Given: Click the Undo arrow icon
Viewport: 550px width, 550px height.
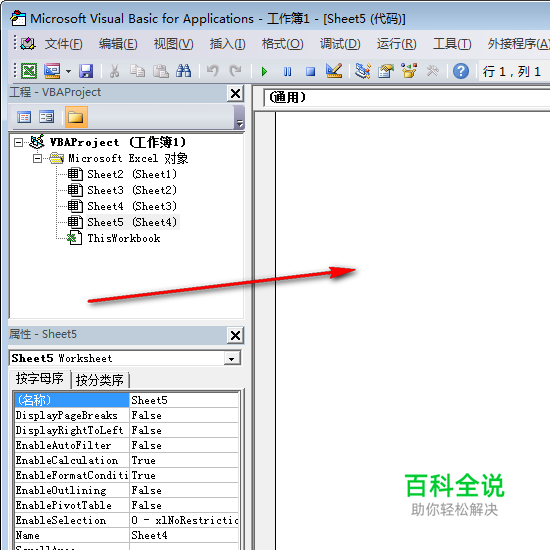Looking at the screenshot, I should (x=212, y=71).
